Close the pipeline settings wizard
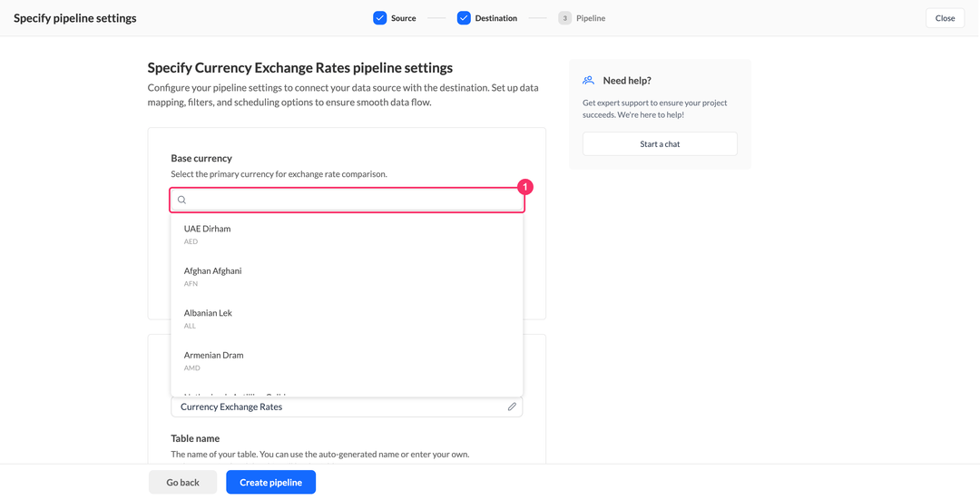Image resolution: width=980 pixels, height=500 pixels. (945, 18)
